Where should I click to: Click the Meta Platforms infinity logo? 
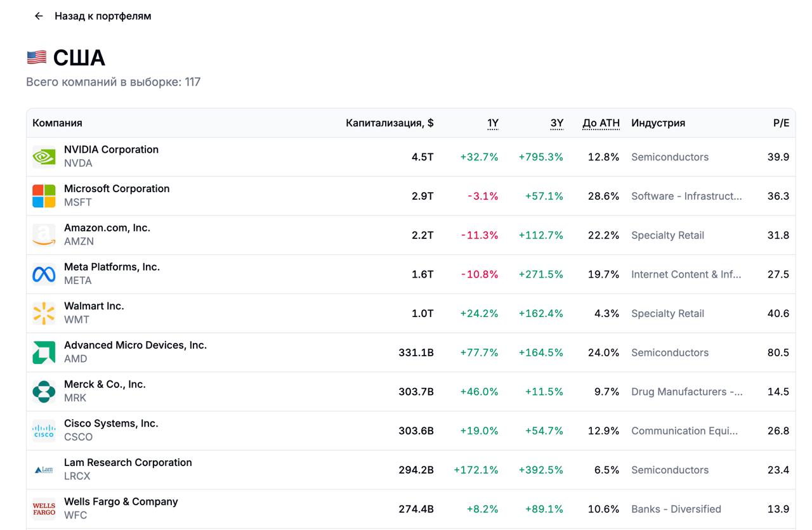(x=43, y=274)
